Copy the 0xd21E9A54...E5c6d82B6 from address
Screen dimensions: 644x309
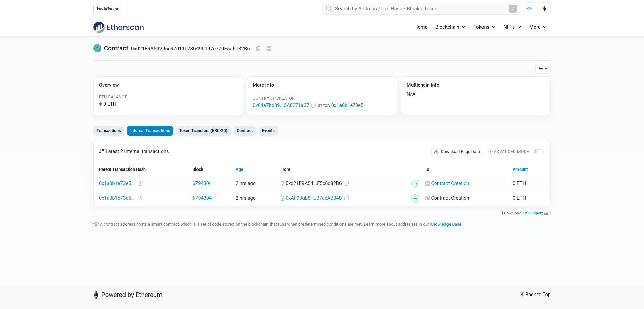coord(347,183)
